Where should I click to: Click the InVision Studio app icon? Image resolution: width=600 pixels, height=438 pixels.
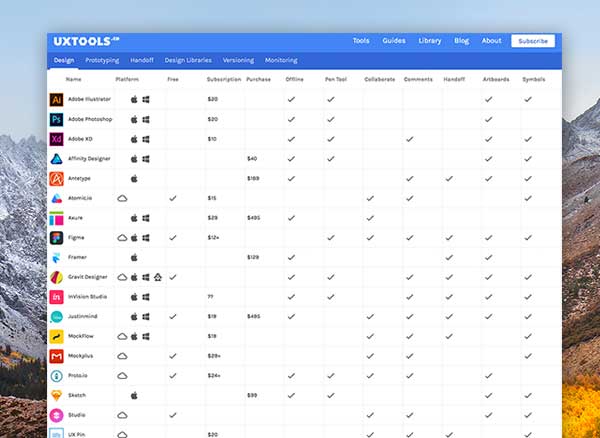click(56, 297)
